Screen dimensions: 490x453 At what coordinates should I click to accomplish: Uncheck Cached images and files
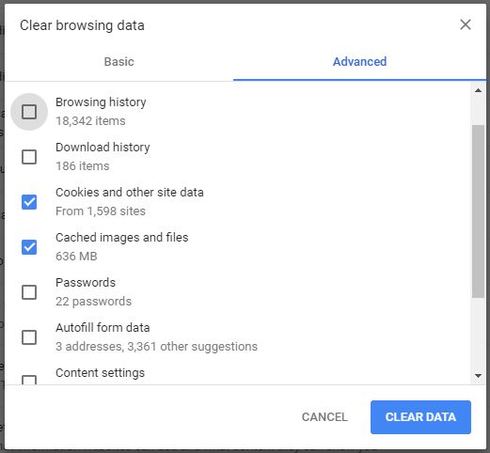tap(29, 247)
